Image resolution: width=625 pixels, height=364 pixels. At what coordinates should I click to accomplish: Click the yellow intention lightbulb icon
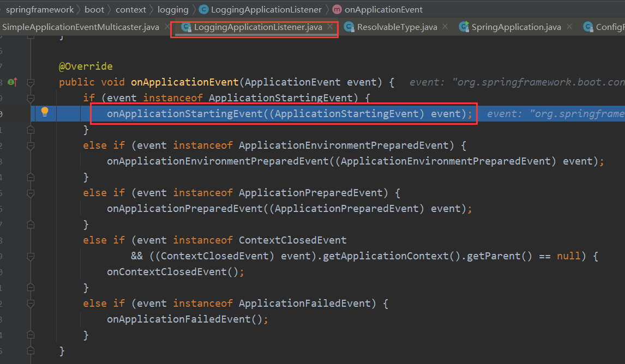click(x=44, y=113)
